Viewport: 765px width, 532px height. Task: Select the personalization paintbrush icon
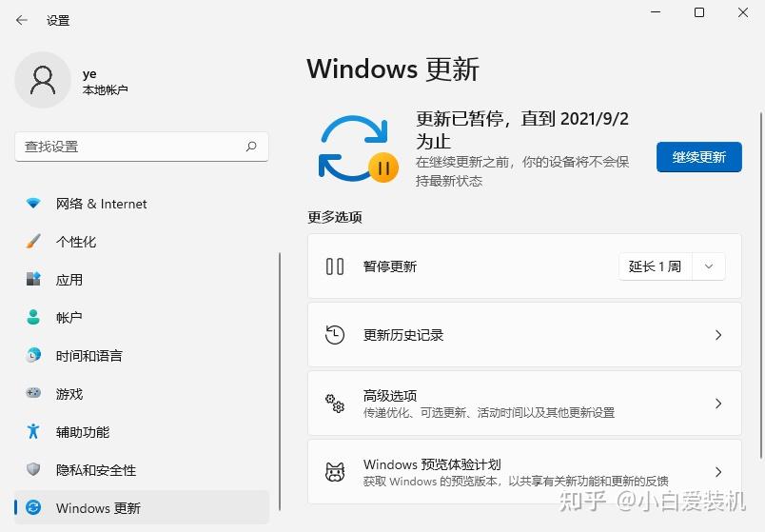pos(33,241)
